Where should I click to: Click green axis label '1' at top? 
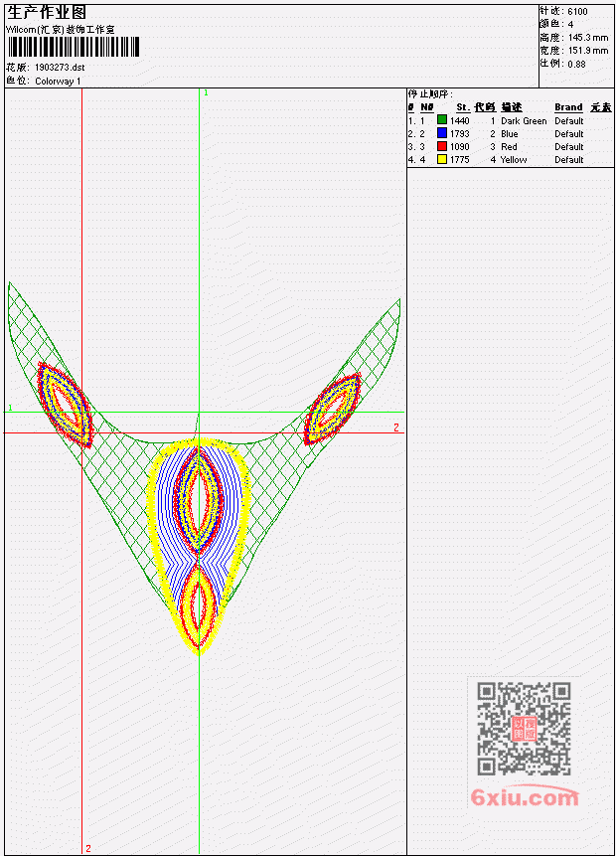click(x=206, y=93)
